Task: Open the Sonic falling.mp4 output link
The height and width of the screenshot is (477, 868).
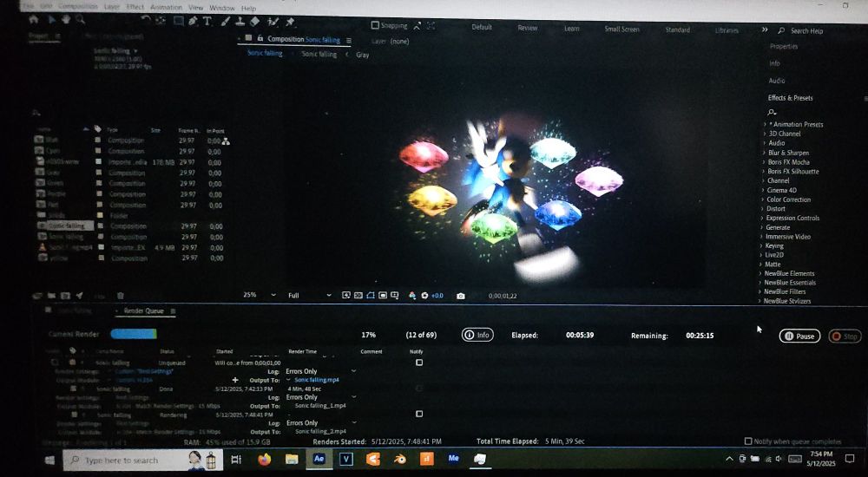Action: pos(317,380)
